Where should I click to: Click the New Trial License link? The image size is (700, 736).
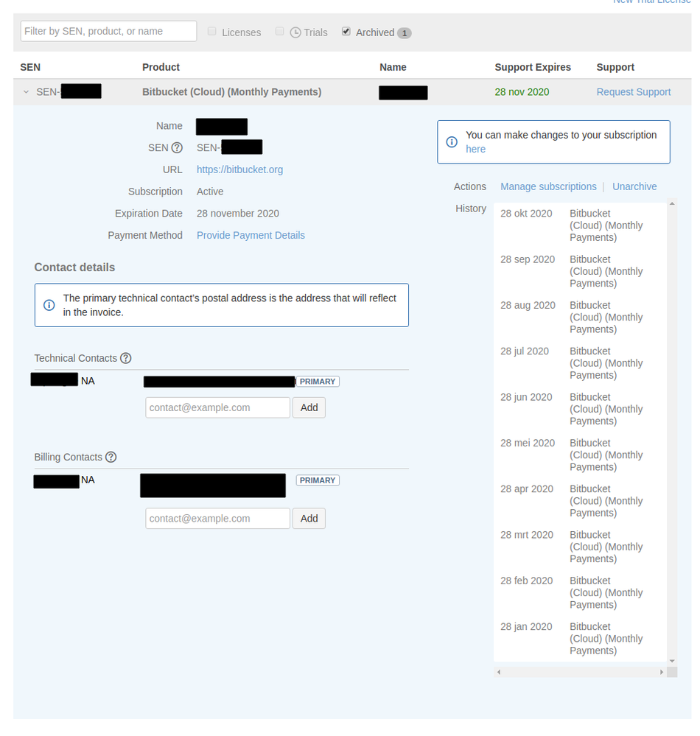pyautogui.click(x=651, y=1)
